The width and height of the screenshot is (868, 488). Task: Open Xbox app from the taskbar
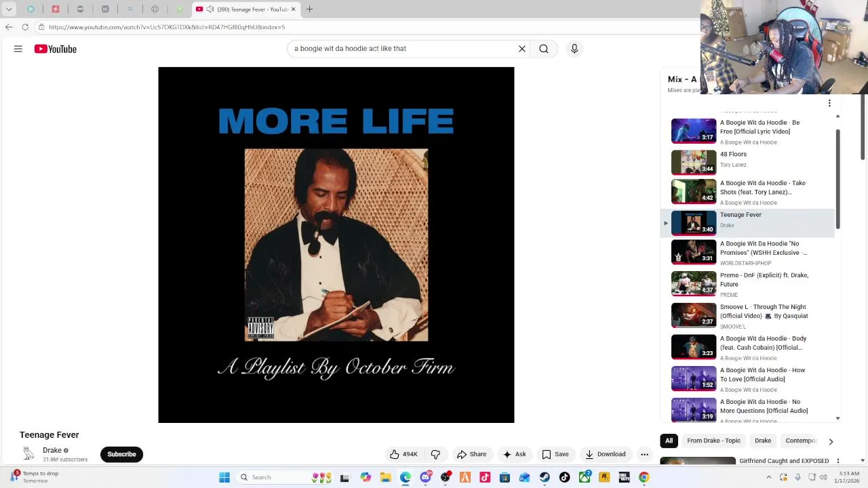(585, 477)
